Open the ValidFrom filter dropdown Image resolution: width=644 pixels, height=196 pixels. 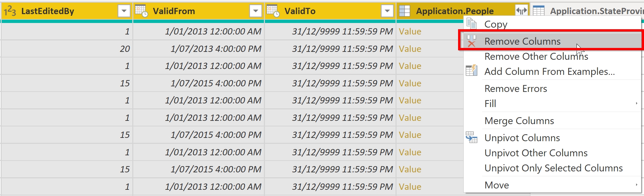click(x=256, y=11)
